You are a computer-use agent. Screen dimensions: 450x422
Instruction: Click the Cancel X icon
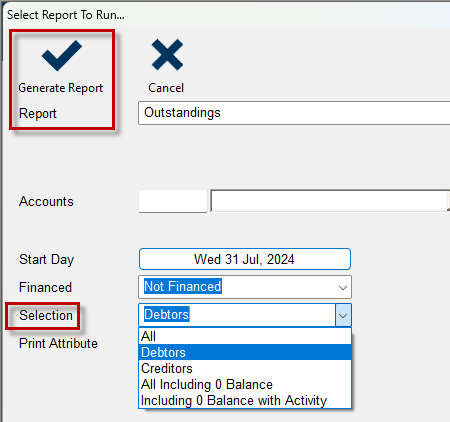(167, 55)
